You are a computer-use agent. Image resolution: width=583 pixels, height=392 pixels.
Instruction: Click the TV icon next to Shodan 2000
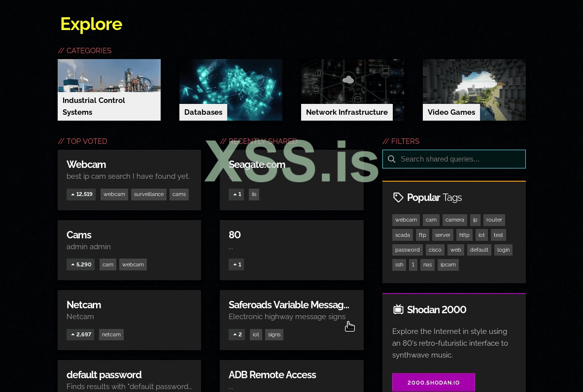click(398, 309)
